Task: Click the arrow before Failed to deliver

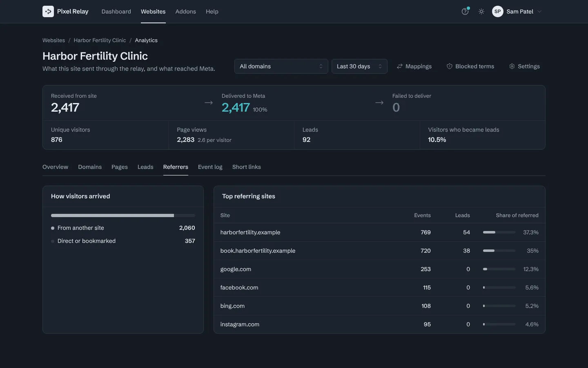Action: (x=379, y=103)
